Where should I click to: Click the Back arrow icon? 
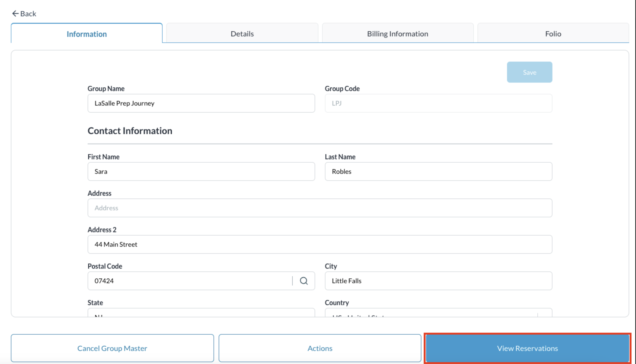tap(15, 13)
